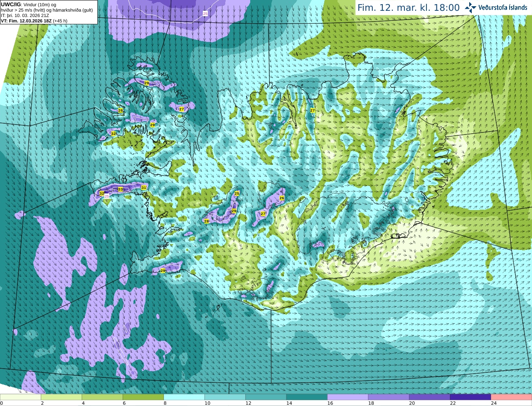
Task: Click the '16' tick label on colour scale
Action: (330, 403)
